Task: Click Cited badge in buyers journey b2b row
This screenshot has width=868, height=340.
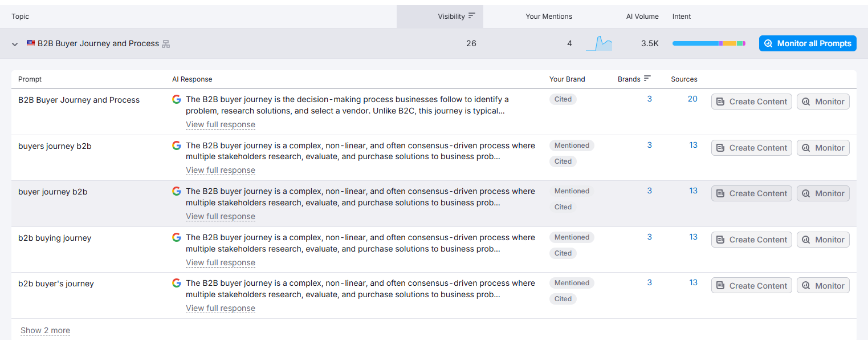Action: pyautogui.click(x=563, y=161)
